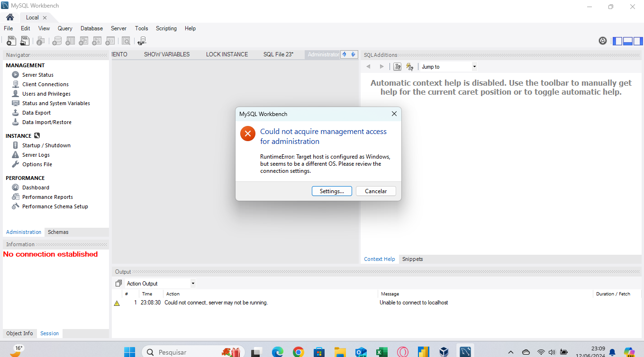Create new view toolbar icon
Viewport: 644px width, 357px height.
tap(83, 41)
